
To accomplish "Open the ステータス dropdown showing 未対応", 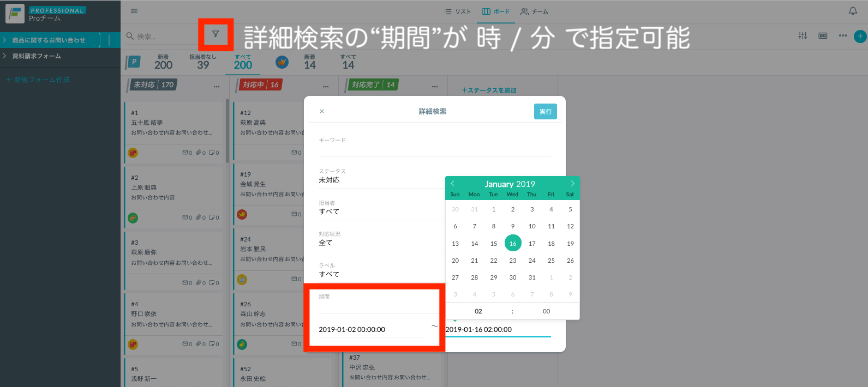I will 381,180.
